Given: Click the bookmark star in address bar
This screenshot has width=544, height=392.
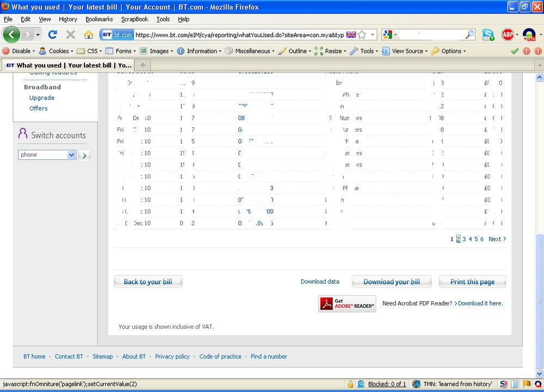Looking at the screenshot, I should tap(362, 35).
